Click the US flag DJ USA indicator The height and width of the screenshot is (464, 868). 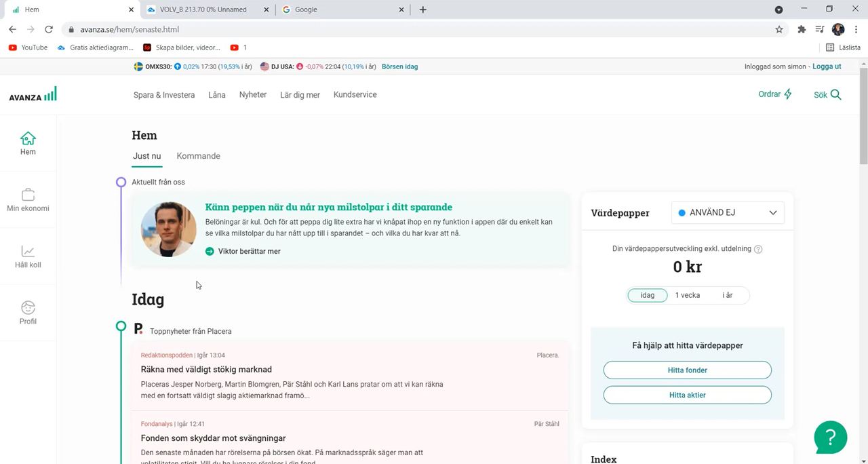point(264,66)
